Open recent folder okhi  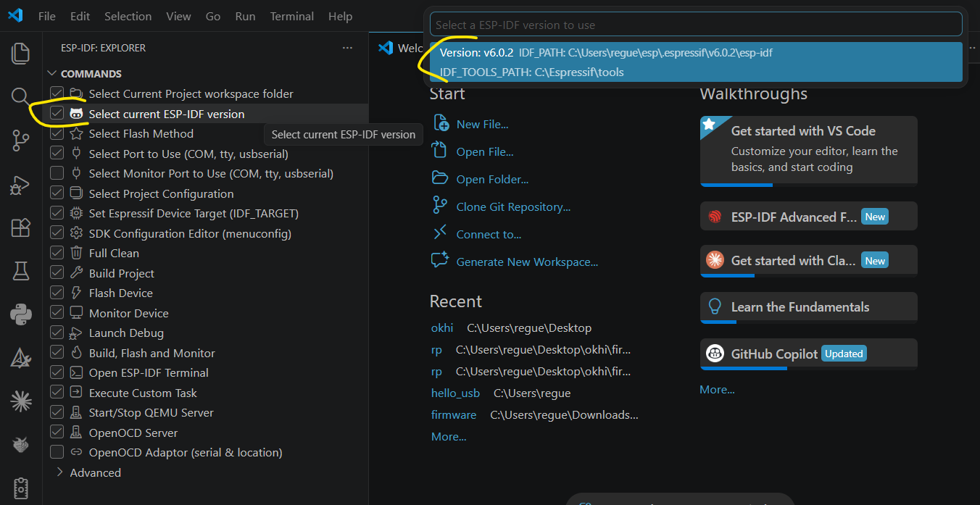click(x=442, y=327)
